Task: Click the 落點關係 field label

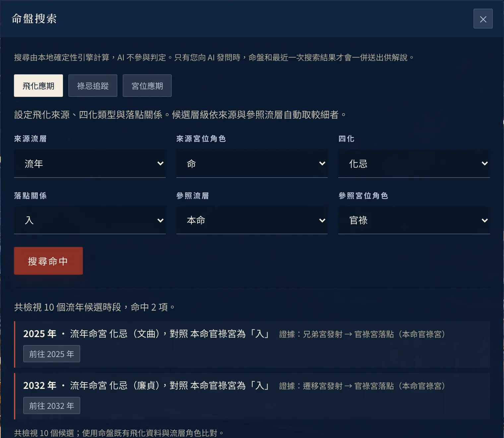Action: click(x=30, y=196)
